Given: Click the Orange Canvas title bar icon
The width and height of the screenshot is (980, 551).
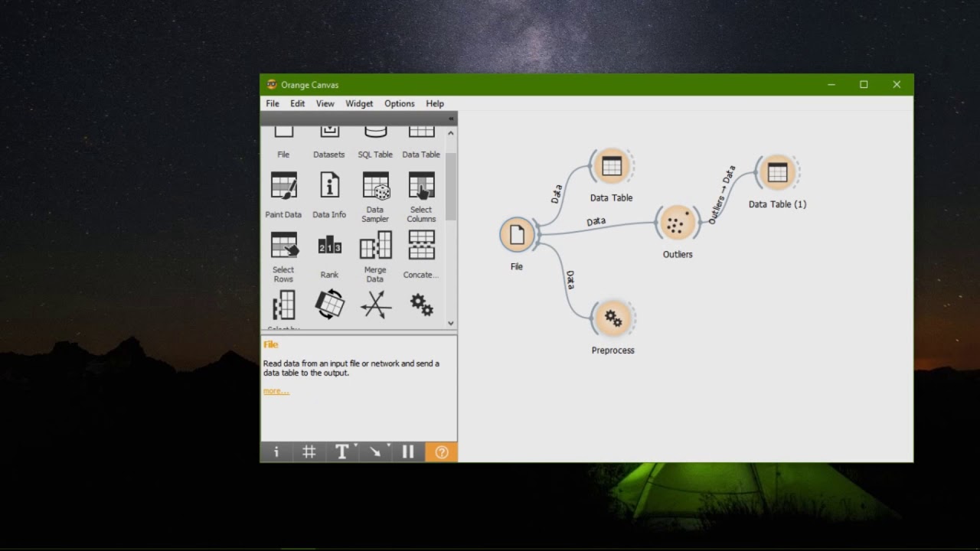Looking at the screenshot, I should click(271, 84).
